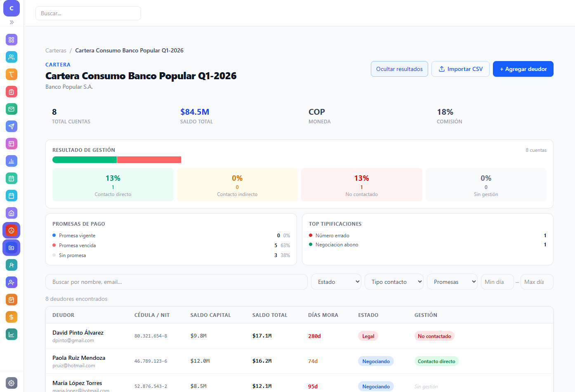The height and width of the screenshot is (392, 575).
Task: Click Promesa vencida row in Promesas de pago
Action: [171, 246]
